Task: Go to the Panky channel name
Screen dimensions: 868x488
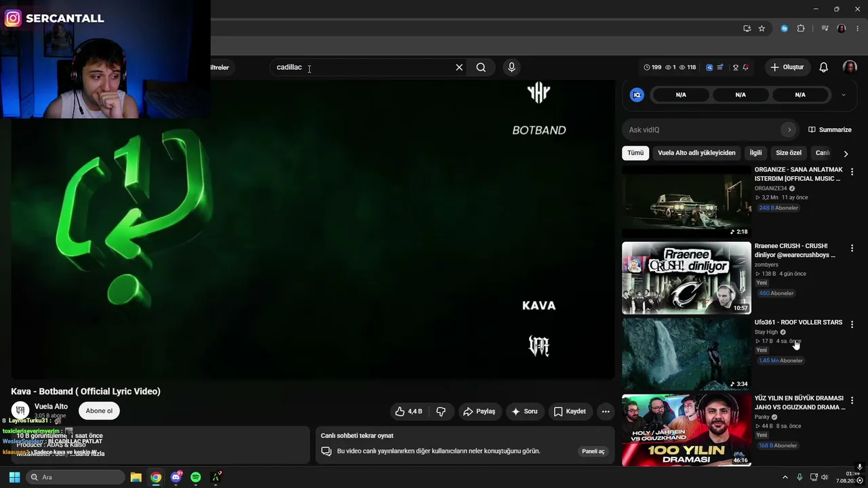Action: pos(762,417)
